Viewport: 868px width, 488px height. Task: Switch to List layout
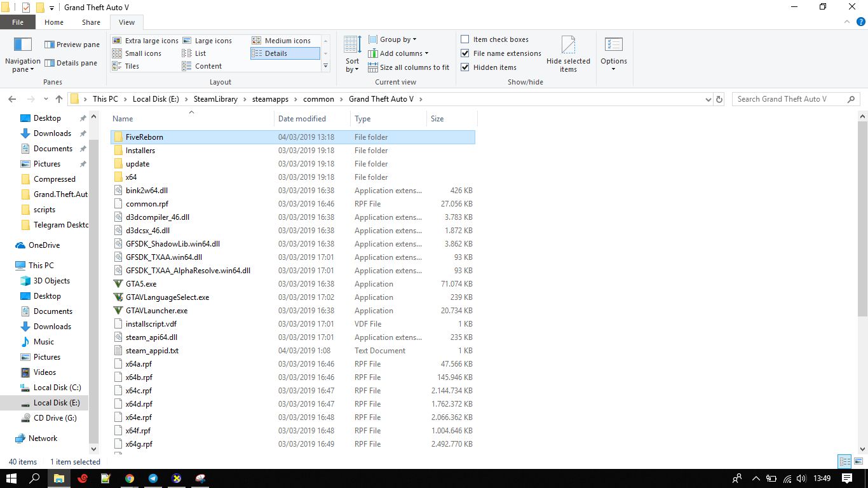(194, 53)
